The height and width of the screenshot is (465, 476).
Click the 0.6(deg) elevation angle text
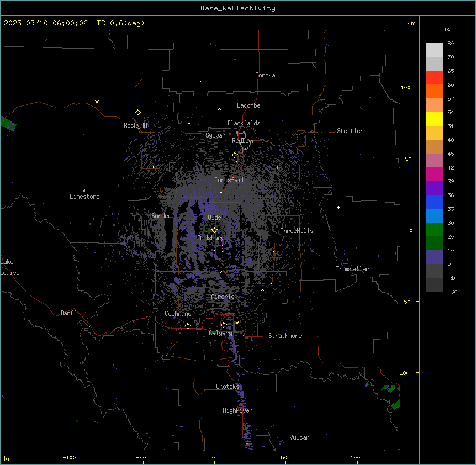(x=127, y=23)
